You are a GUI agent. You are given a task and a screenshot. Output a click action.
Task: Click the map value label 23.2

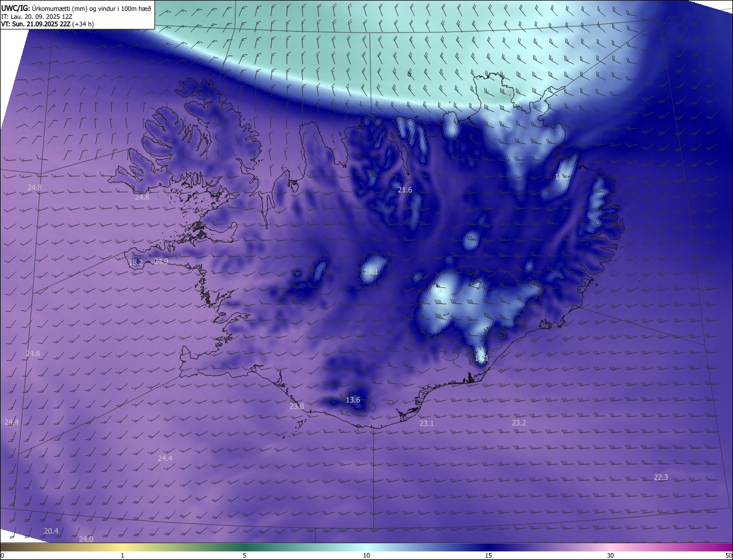point(519,423)
